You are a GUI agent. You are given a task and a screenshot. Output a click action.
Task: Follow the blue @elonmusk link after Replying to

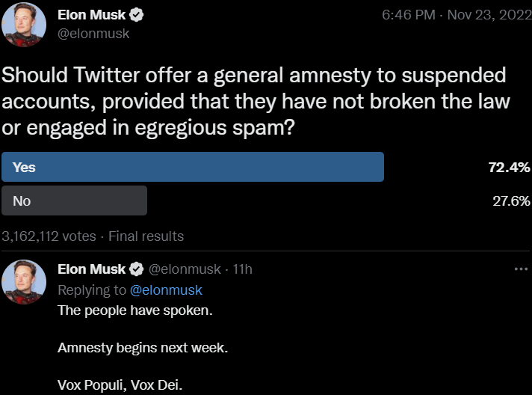(166, 290)
